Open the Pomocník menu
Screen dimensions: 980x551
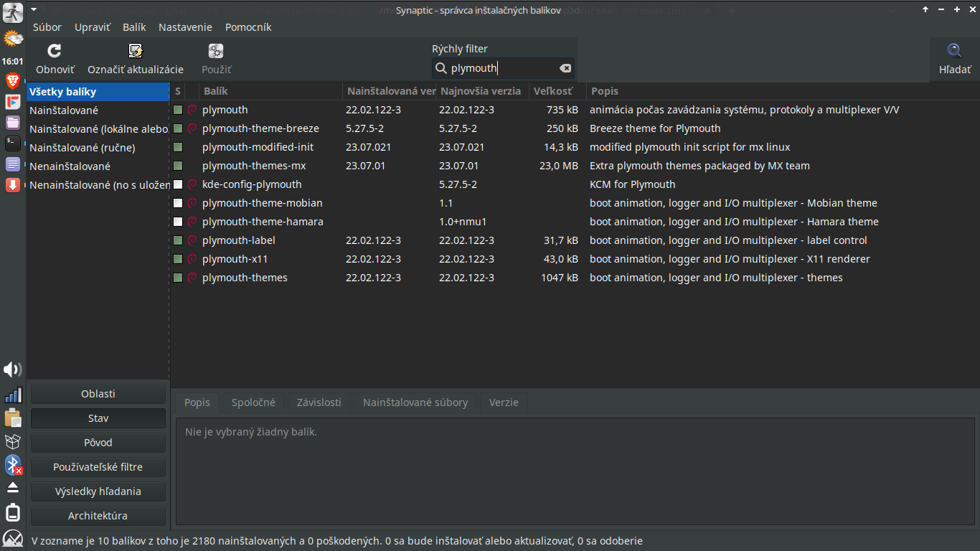tap(248, 27)
